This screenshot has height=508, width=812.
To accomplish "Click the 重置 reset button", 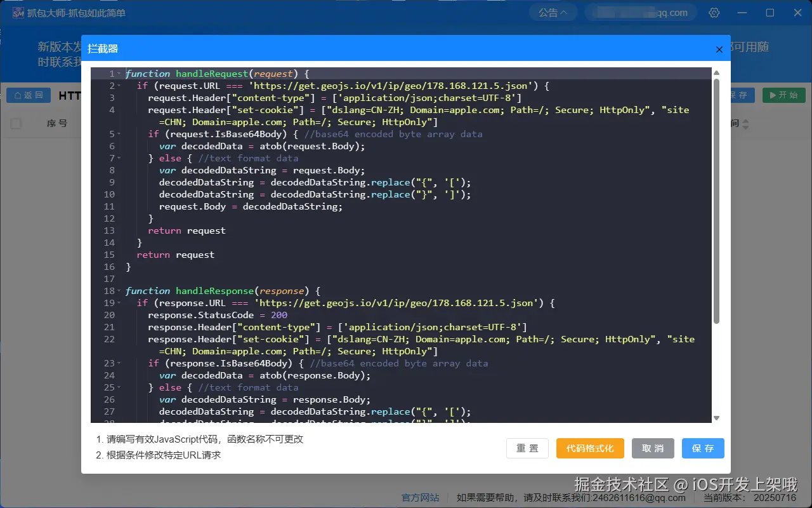I will pos(527,448).
